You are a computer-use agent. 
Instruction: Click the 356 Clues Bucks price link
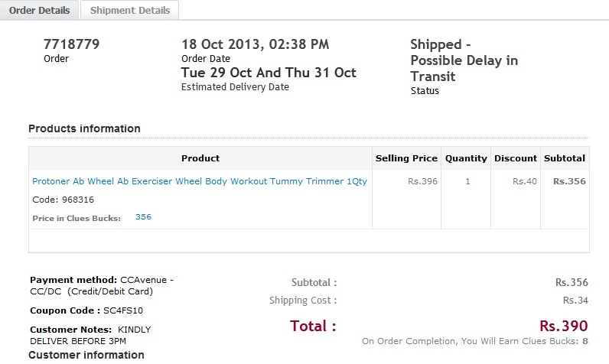point(143,217)
